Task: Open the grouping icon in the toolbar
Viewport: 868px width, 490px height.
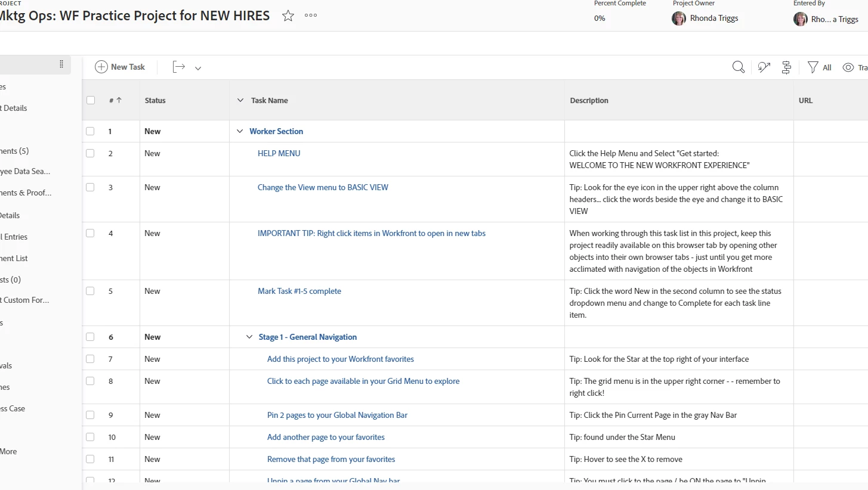Action: [786, 67]
